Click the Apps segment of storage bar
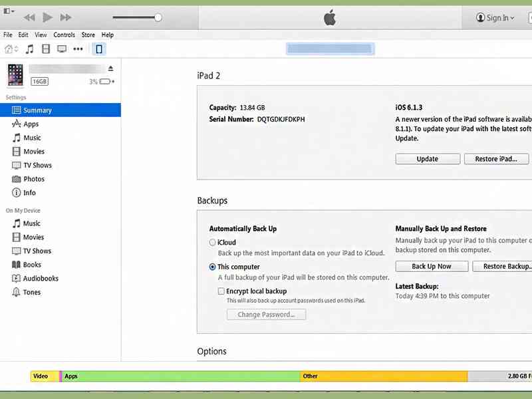 coord(181,376)
